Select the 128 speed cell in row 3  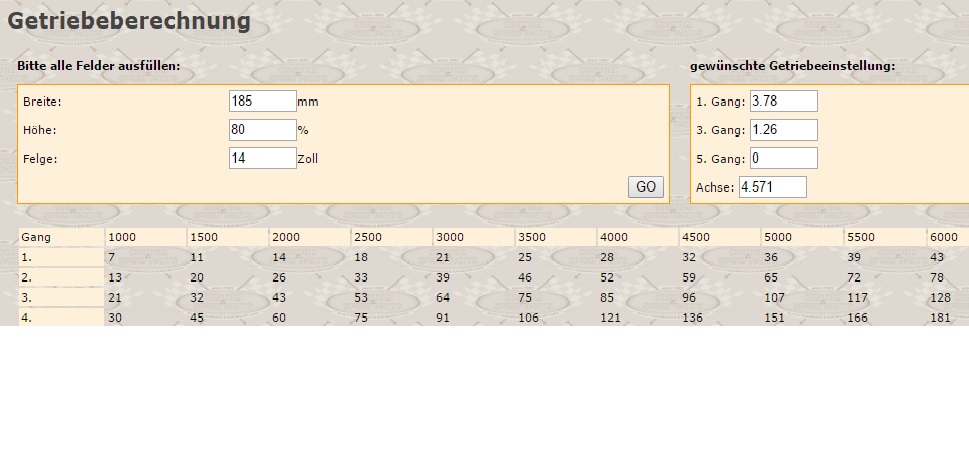coord(940,297)
